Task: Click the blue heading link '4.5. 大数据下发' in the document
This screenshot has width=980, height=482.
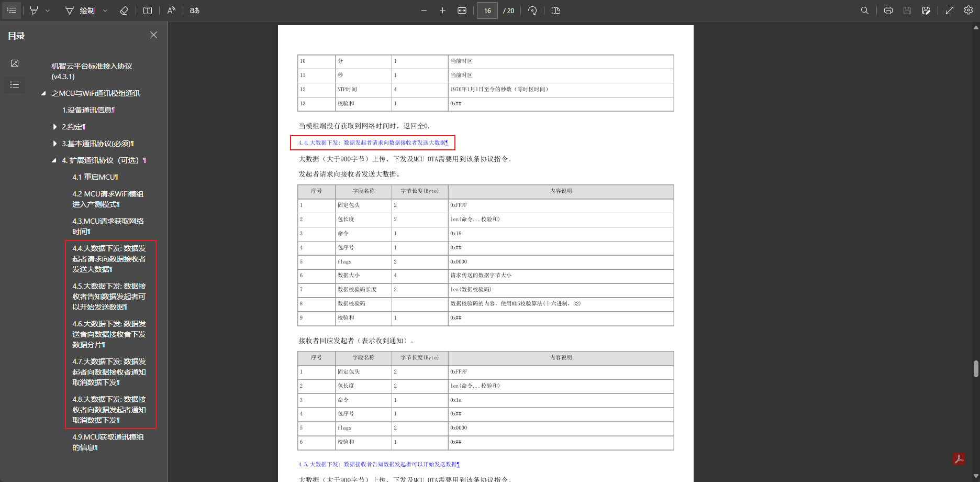Action: click(378, 464)
